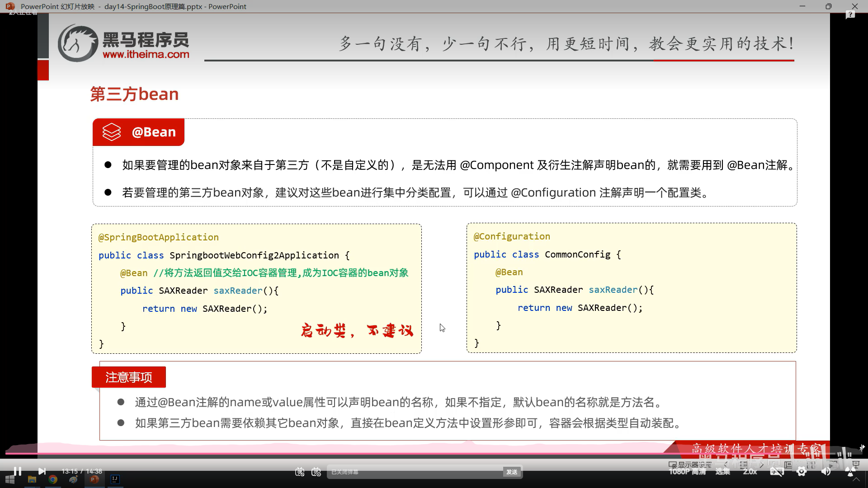Open File Explorer from taskbar
Viewport: 868px width, 488px height.
pyautogui.click(x=32, y=479)
